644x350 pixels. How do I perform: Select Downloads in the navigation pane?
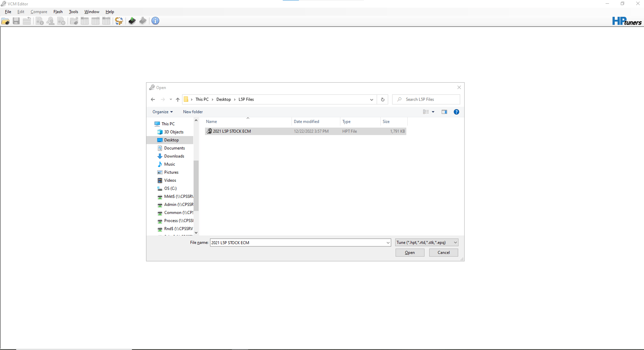pos(174,156)
